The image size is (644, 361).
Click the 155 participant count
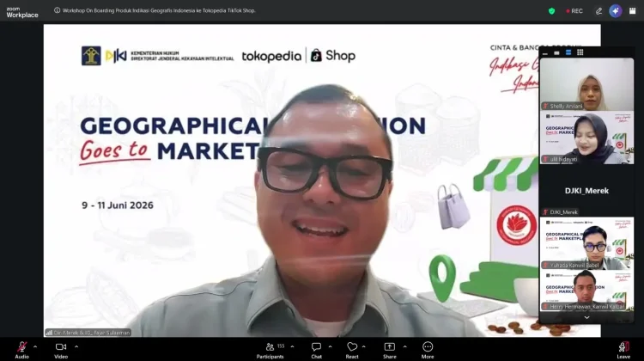[x=281, y=346]
